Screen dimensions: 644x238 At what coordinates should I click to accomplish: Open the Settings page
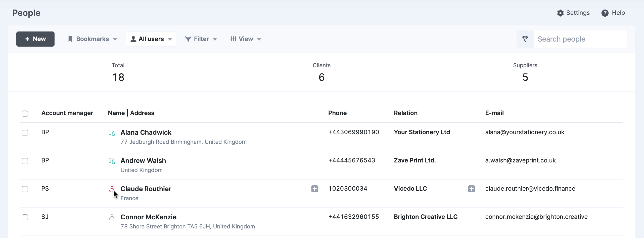tap(573, 13)
